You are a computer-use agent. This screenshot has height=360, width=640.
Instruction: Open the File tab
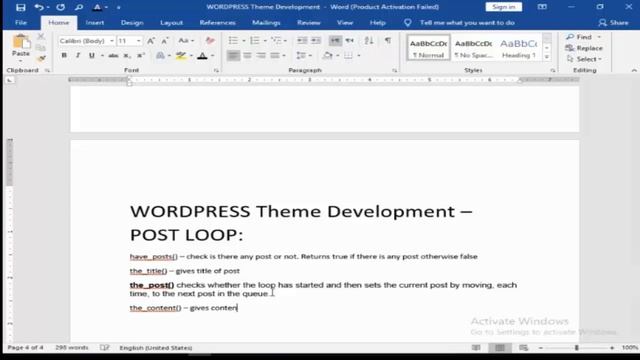[x=21, y=23]
